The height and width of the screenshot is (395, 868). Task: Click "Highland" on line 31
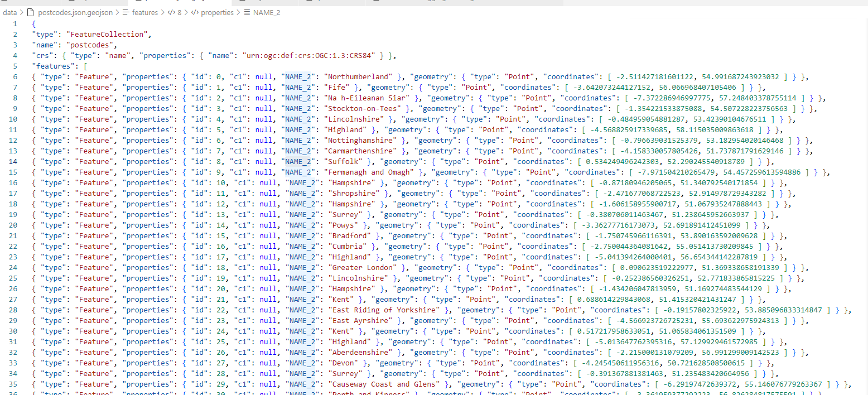350,341
